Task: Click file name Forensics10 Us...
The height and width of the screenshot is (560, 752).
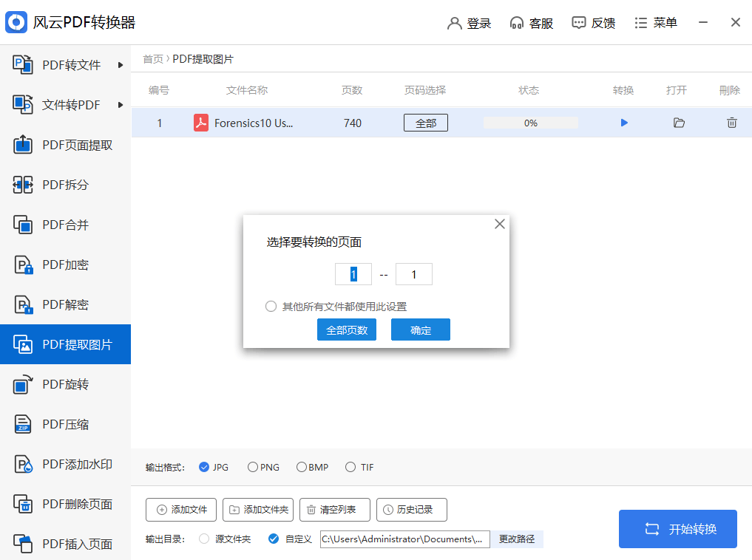Action: pos(254,123)
